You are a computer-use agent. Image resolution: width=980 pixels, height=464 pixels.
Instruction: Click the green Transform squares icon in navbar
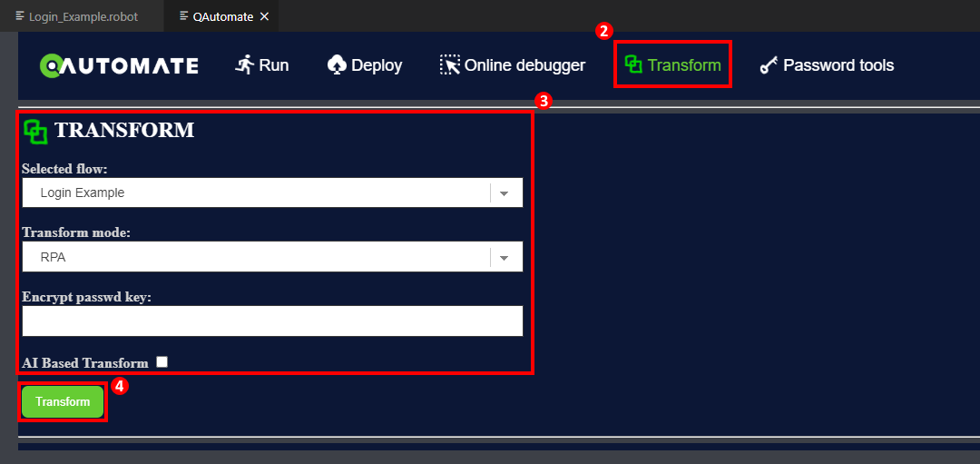tap(633, 64)
